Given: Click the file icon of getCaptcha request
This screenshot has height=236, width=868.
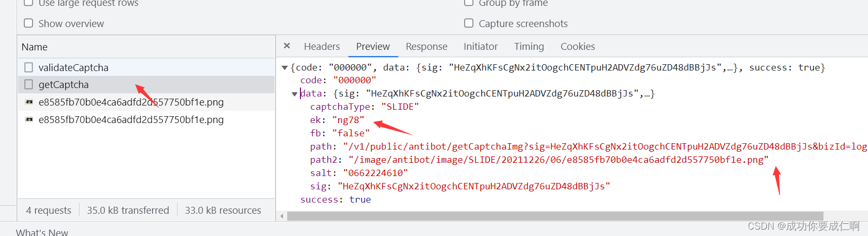Looking at the screenshot, I should click(x=29, y=84).
